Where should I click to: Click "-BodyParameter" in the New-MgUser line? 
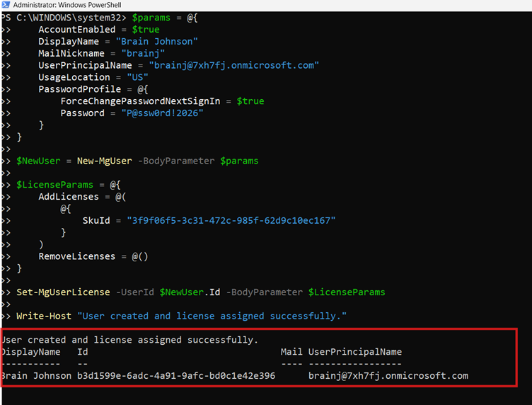(176, 161)
